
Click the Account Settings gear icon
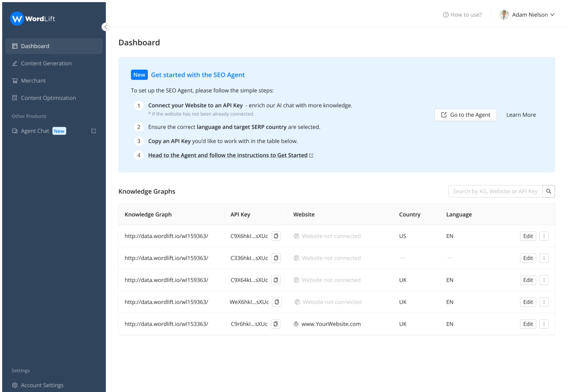pyautogui.click(x=15, y=385)
